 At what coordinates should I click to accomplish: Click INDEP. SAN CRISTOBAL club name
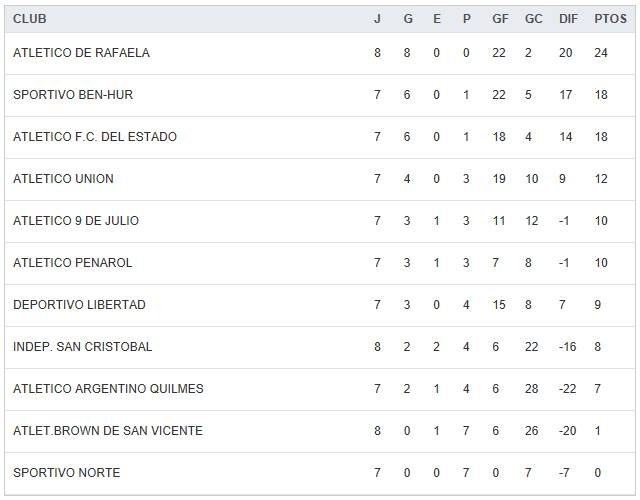(82, 347)
